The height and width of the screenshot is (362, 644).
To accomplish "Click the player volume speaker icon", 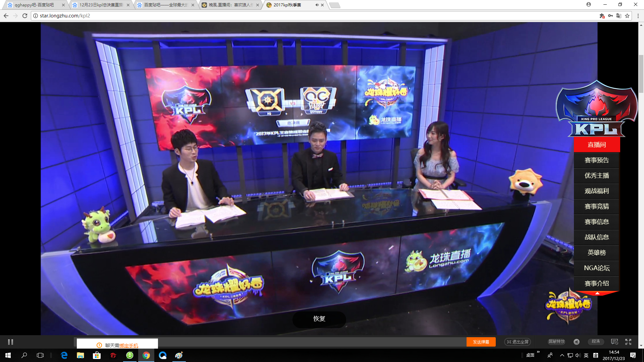I will (576, 342).
